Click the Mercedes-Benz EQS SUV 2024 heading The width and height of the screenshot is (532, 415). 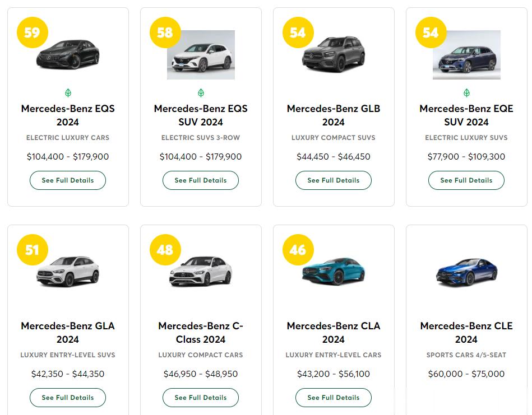[201, 115]
